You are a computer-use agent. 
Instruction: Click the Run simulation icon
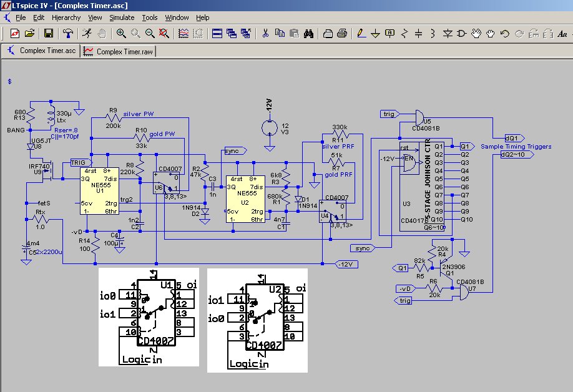tap(87, 34)
